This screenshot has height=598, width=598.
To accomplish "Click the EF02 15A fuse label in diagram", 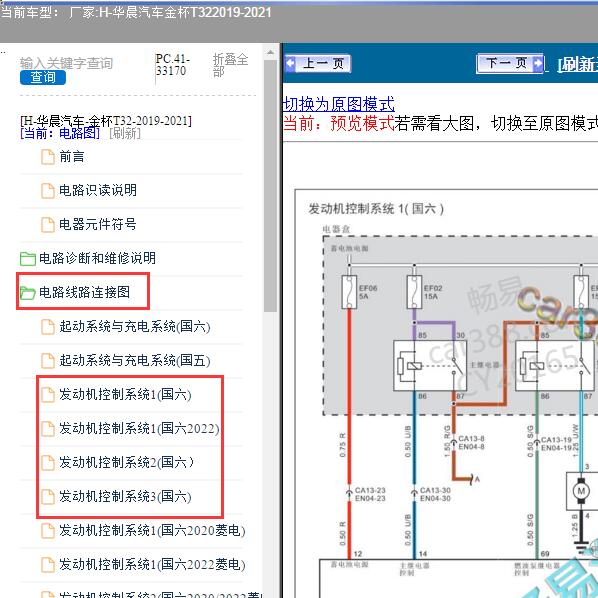I will pos(433,292).
